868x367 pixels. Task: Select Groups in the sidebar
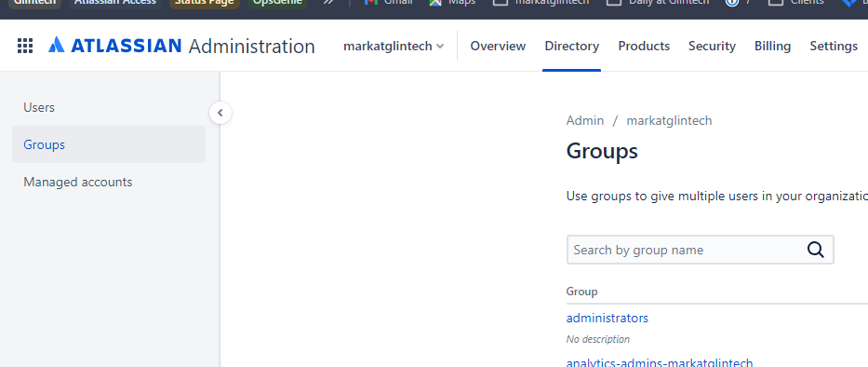[x=109, y=144]
